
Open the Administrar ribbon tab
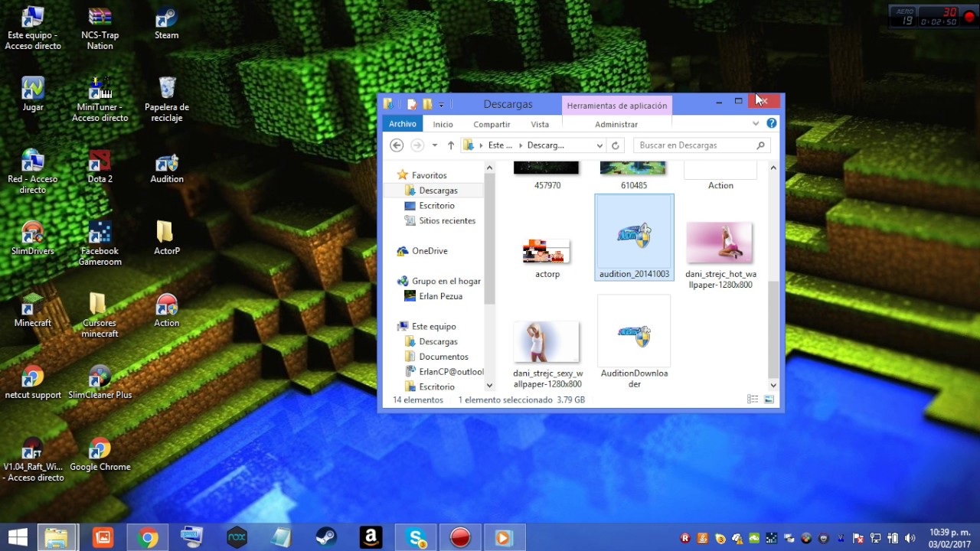pos(616,124)
